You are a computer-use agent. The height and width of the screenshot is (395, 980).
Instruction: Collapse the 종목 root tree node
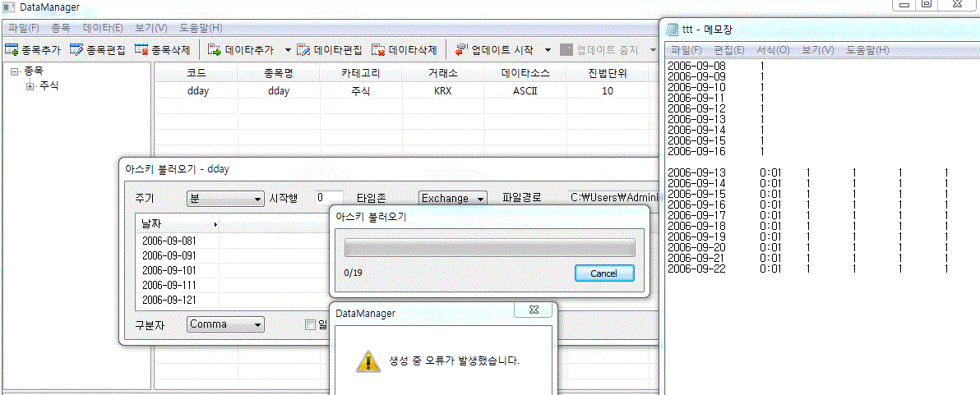click(x=15, y=71)
